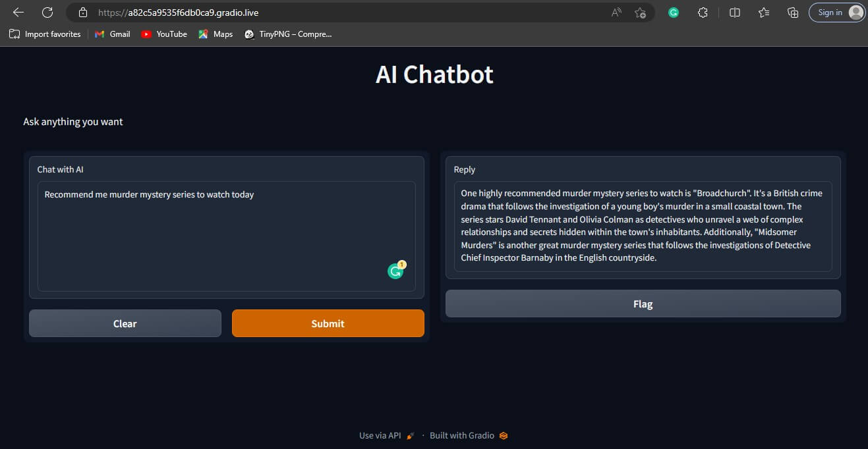
Task: Open the Maps bookmark
Action: (216, 34)
